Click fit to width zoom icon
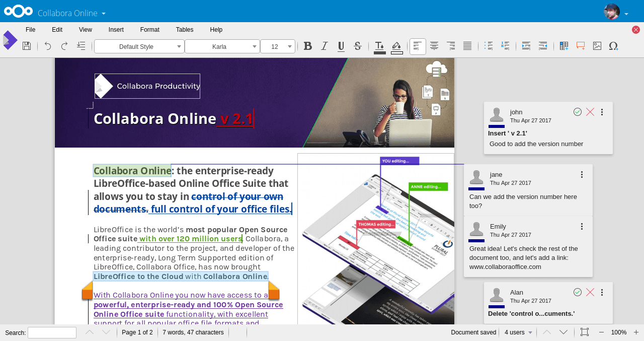Image resolution: width=644 pixels, height=341 pixels. [x=585, y=332]
